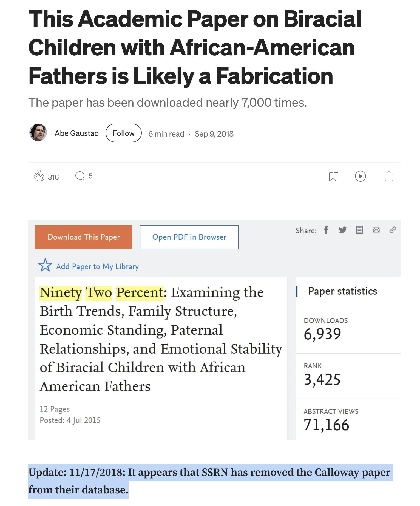This screenshot has width=420, height=506.
Task: Clap for the article
Action: coord(39,176)
